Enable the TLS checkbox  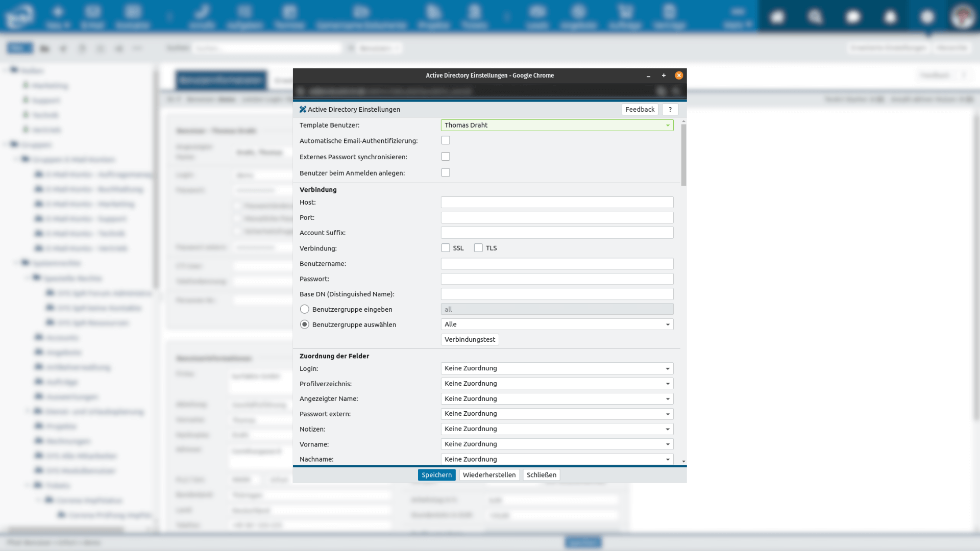[479, 247]
